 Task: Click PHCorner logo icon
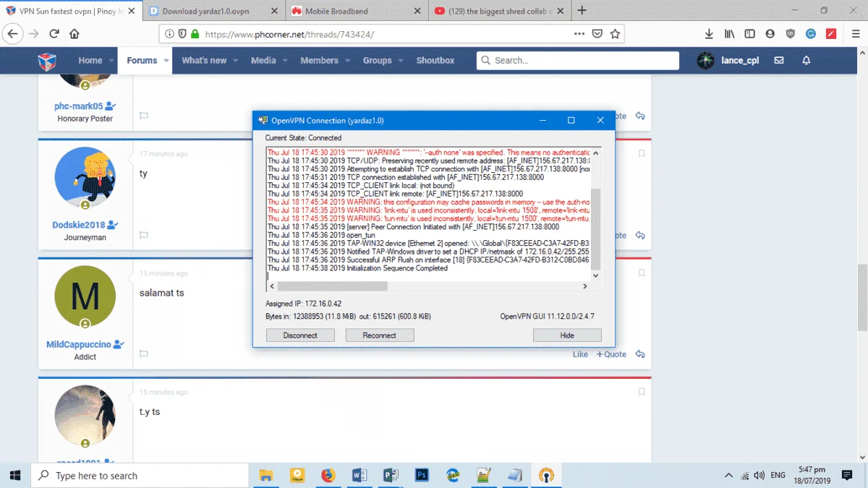pyautogui.click(x=48, y=61)
